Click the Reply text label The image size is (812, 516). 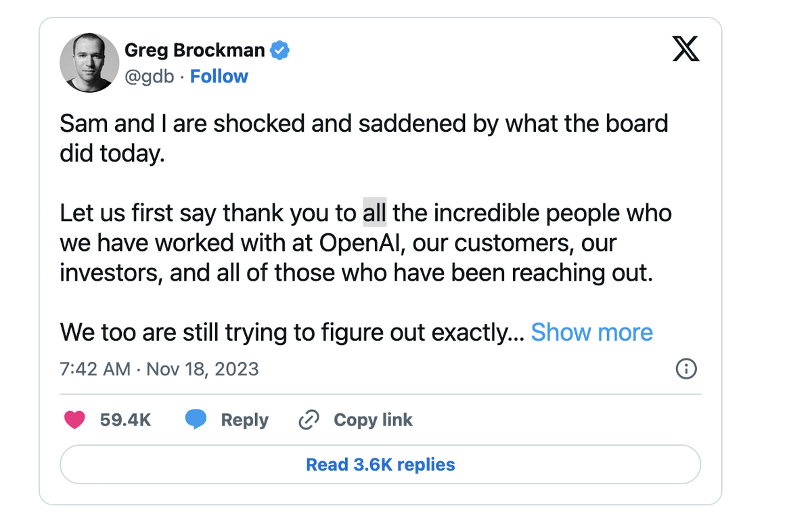coord(244,420)
